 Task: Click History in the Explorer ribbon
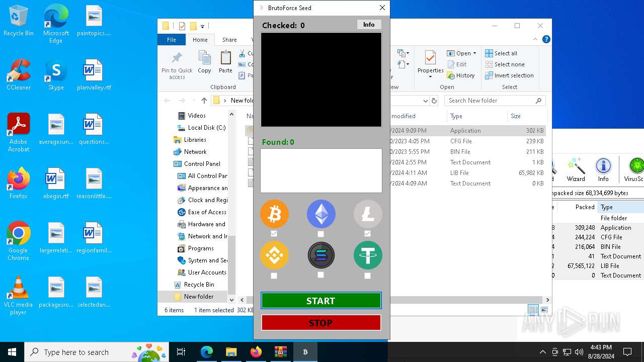(460, 75)
